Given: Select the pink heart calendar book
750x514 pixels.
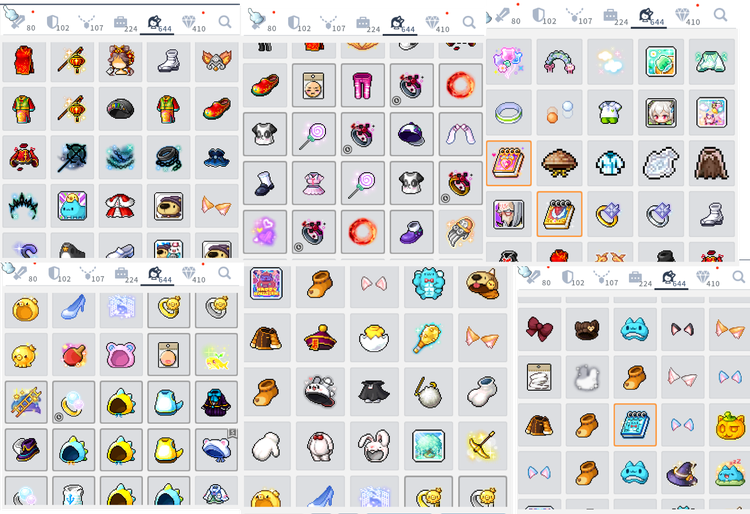Looking at the screenshot, I should (x=508, y=163).
